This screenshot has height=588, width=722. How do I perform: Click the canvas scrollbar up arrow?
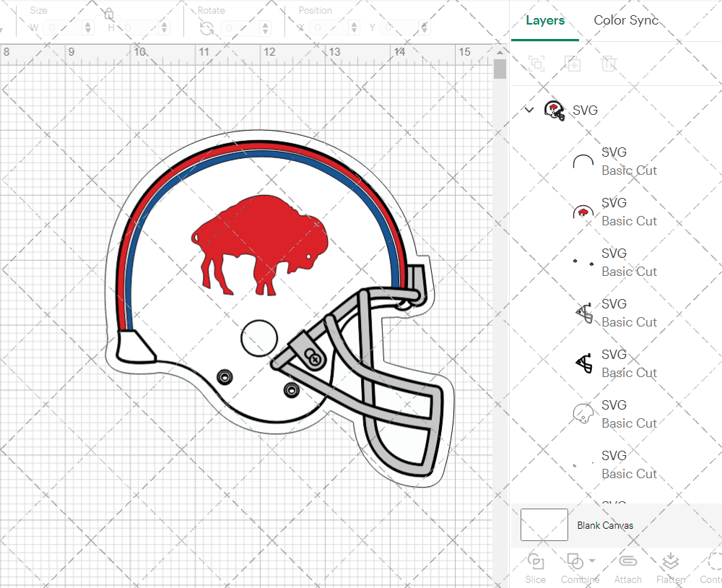(x=500, y=52)
